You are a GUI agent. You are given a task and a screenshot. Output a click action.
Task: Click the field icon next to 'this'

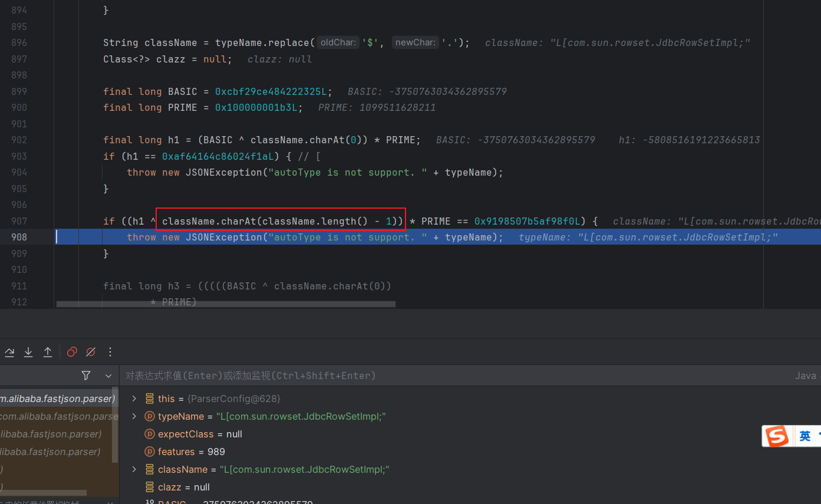(150, 398)
